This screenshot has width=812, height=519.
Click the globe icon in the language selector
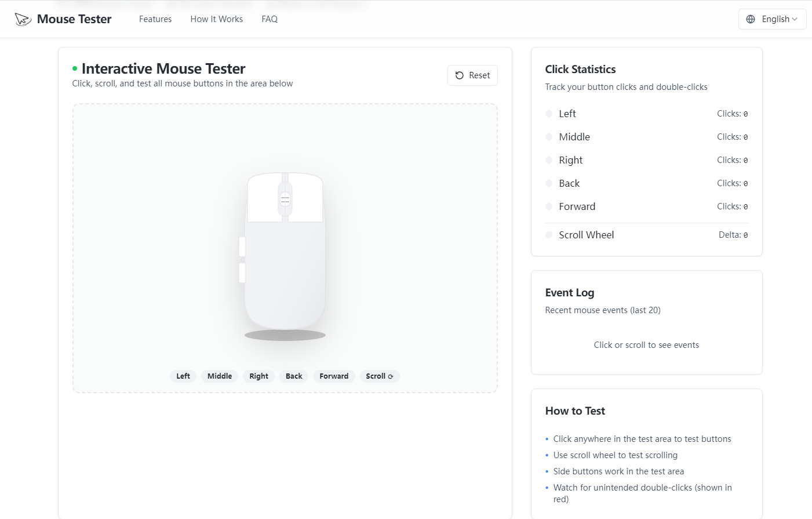coord(751,19)
